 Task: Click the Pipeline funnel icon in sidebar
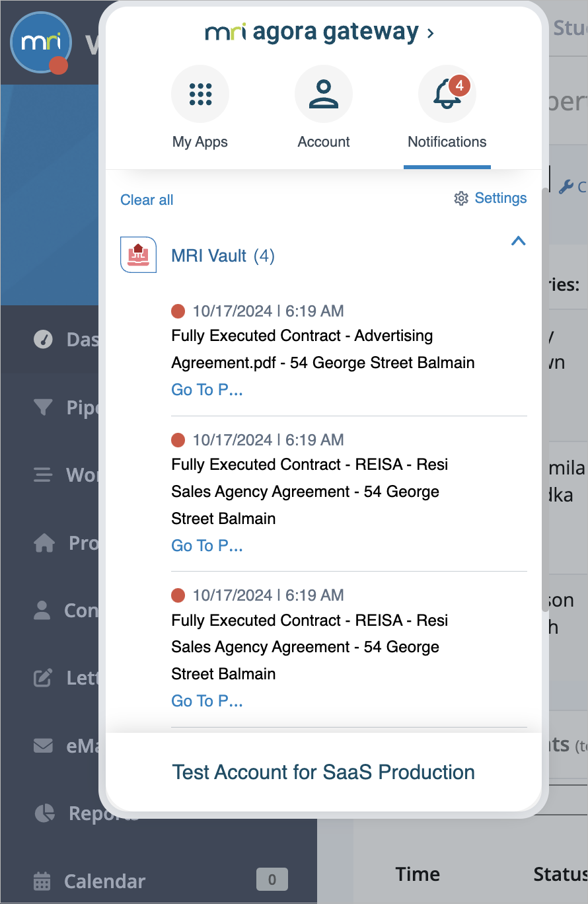click(x=43, y=407)
